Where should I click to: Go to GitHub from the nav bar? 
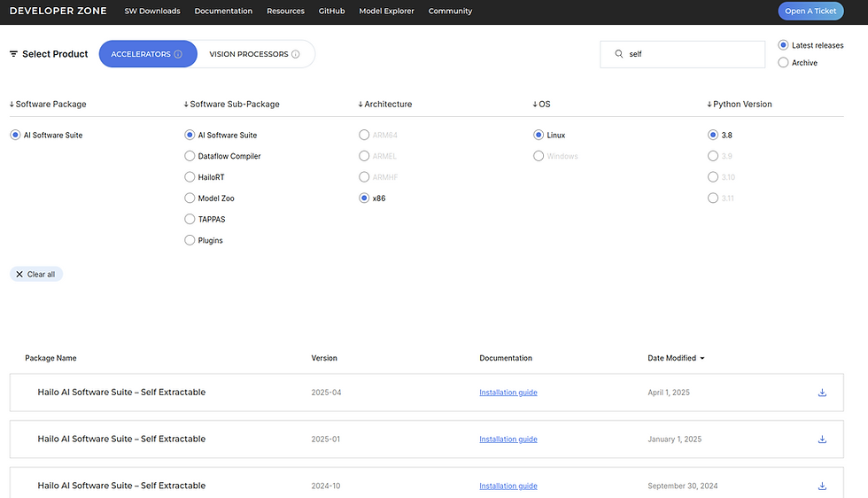point(331,12)
